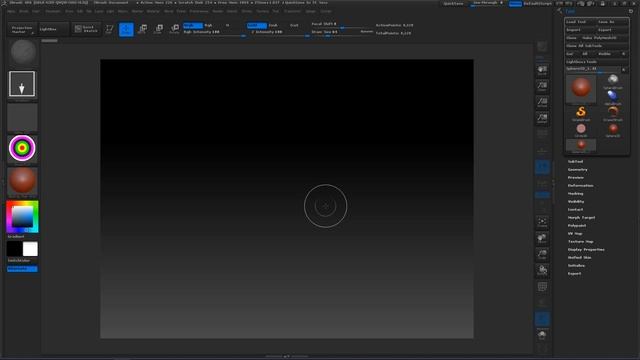The height and width of the screenshot is (360, 640).
Task: Expand the Morph Target subpalette
Action: [581, 218]
